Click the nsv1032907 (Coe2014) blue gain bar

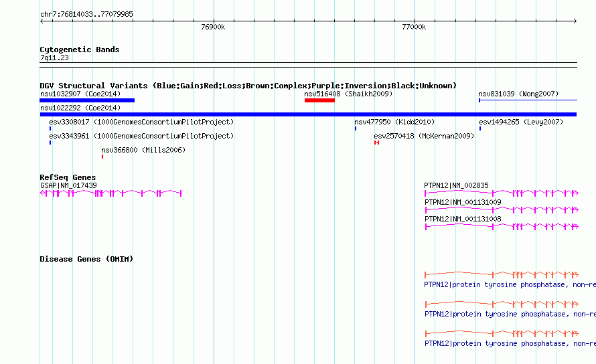click(x=87, y=100)
